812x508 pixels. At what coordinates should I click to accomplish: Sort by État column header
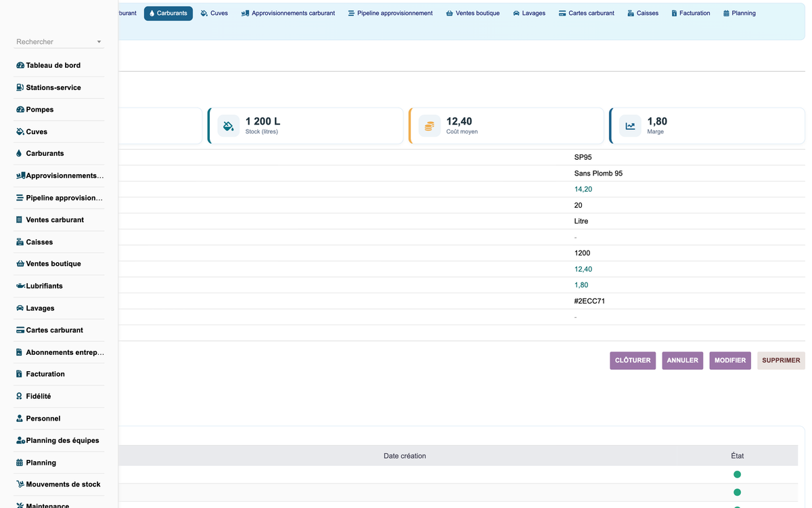(738, 456)
